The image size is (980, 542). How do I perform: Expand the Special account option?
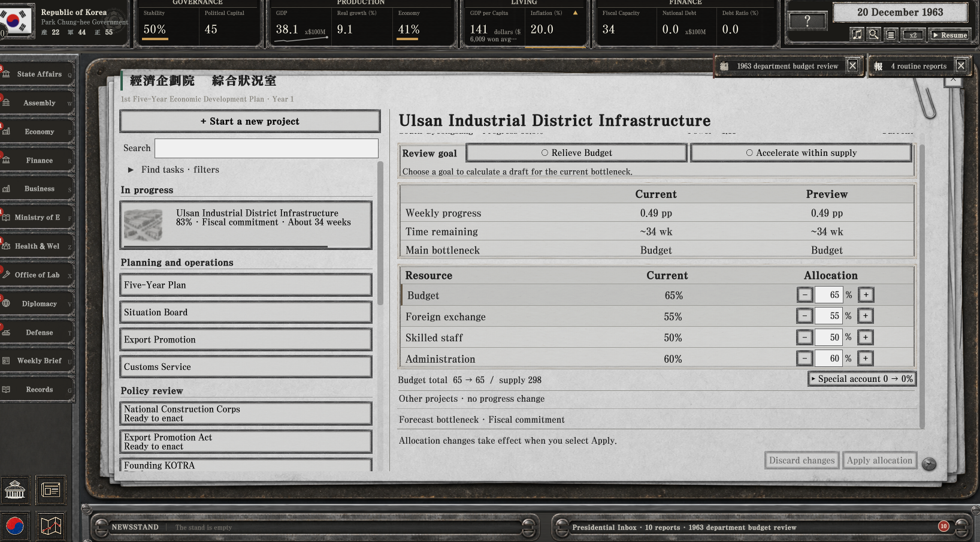pyautogui.click(x=861, y=379)
